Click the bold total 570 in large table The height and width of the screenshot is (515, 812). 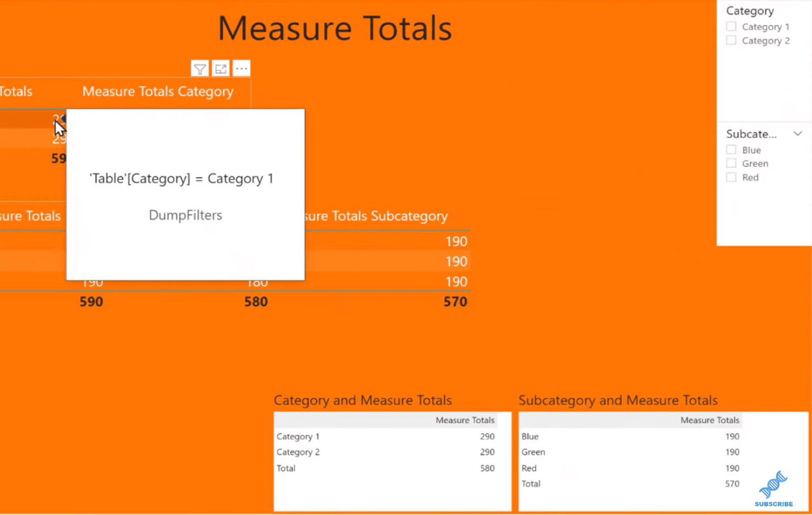tap(455, 302)
